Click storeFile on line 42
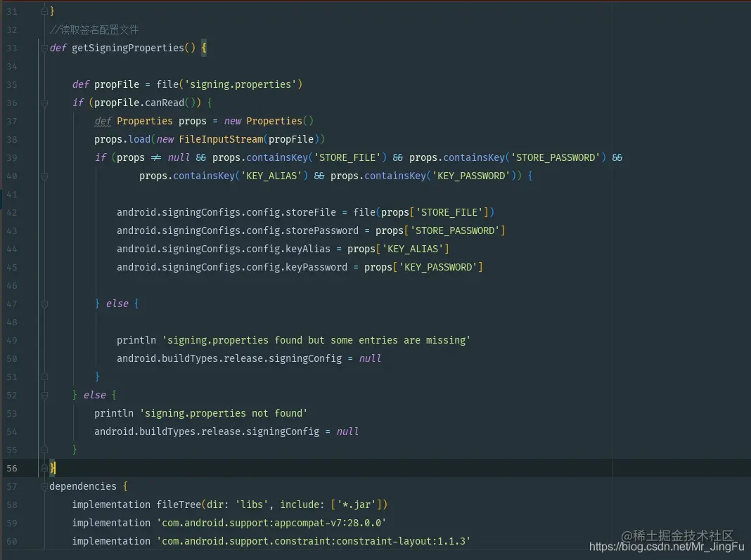The image size is (751, 560). point(311,212)
